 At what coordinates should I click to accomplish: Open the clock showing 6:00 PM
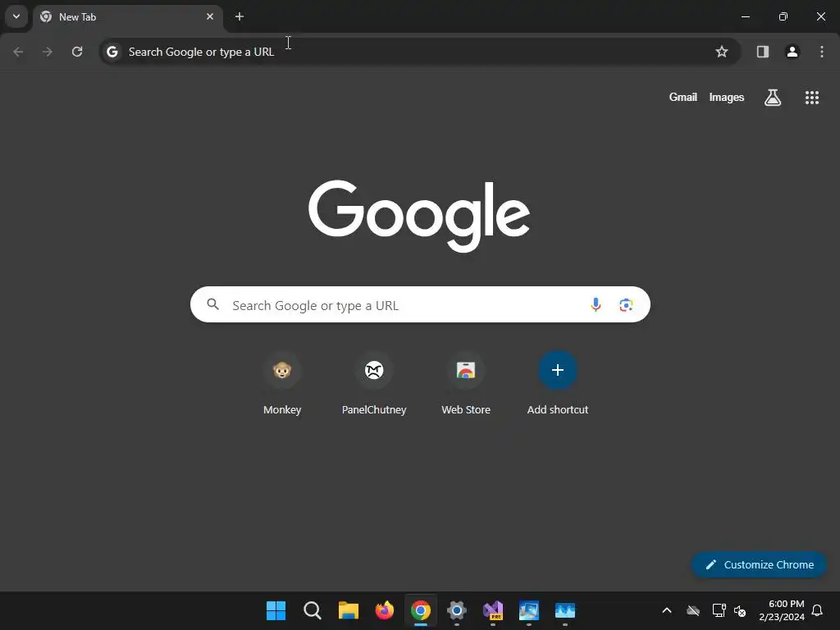[782, 610]
